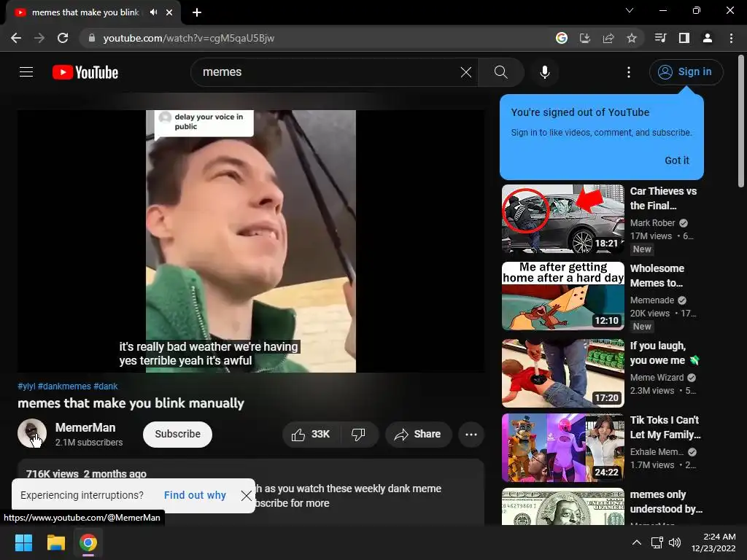Image resolution: width=747 pixels, height=560 pixels.
Task: Mute tab via speaker icon on tab
Action: pos(153,12)
